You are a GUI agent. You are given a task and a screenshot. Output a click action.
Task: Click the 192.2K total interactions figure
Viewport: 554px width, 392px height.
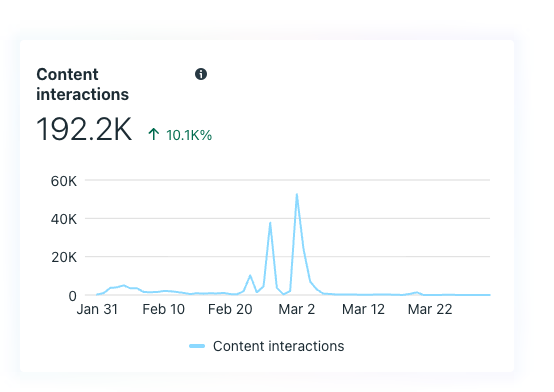coord(84,129)
